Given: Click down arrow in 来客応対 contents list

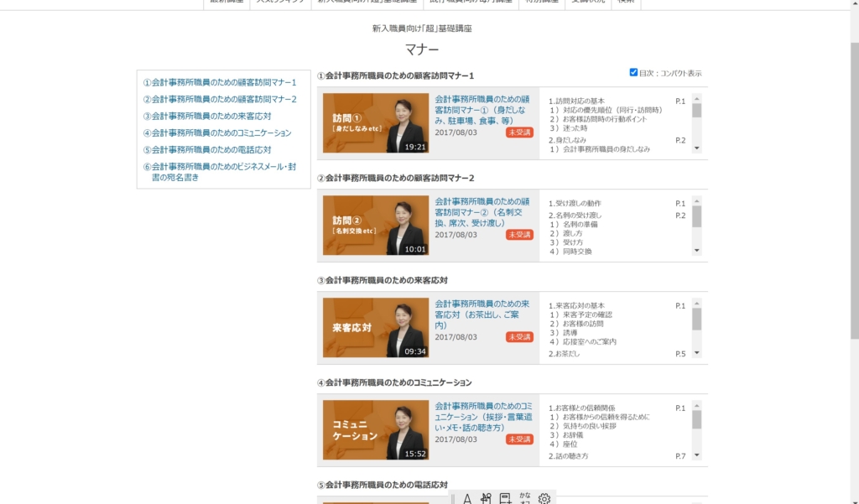Looking at the screenshot, I should [697, 353].
